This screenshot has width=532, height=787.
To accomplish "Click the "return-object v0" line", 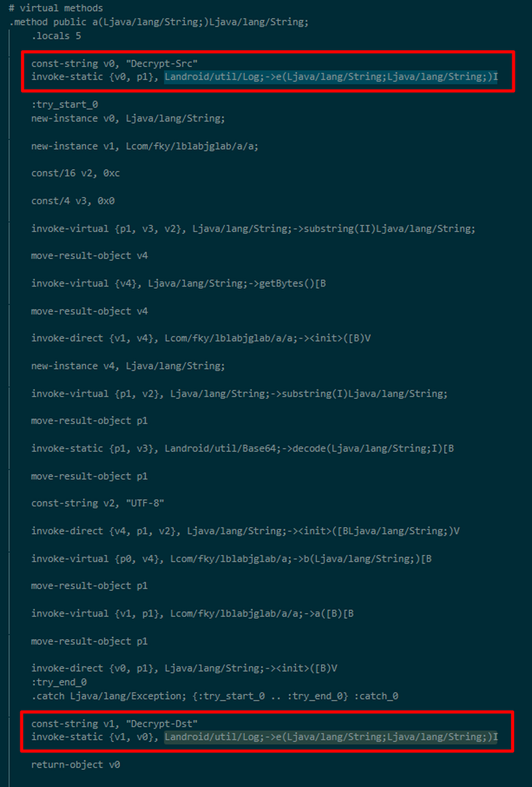I will [x=76, y=765].
